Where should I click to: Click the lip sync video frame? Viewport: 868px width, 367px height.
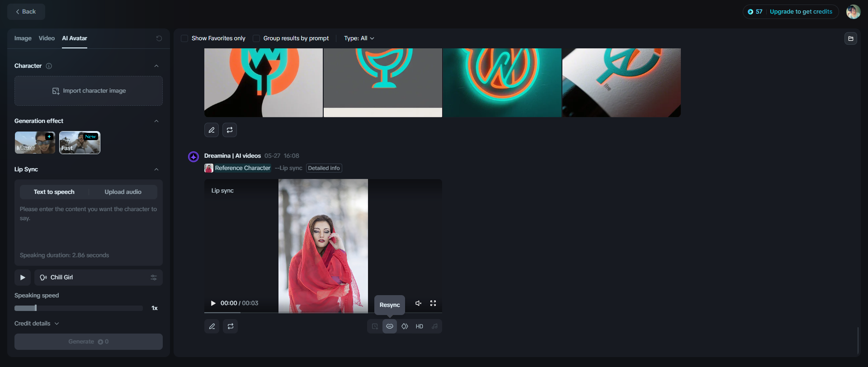click(x=323, y=245)
